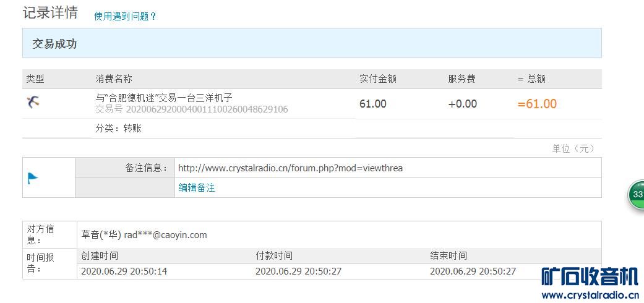Click the '结束时间' header in time report
This screenshot has width=644, height=303.
tap(449, 256)
